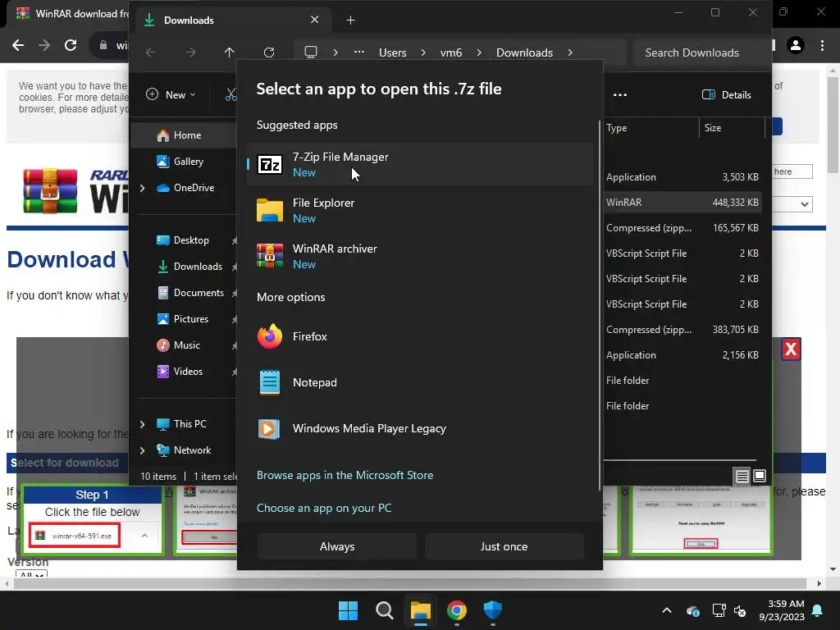Screen dimensions: 840x630
Task: Open Windows Security shield on taskbar
Action: [x=493, y=610]
